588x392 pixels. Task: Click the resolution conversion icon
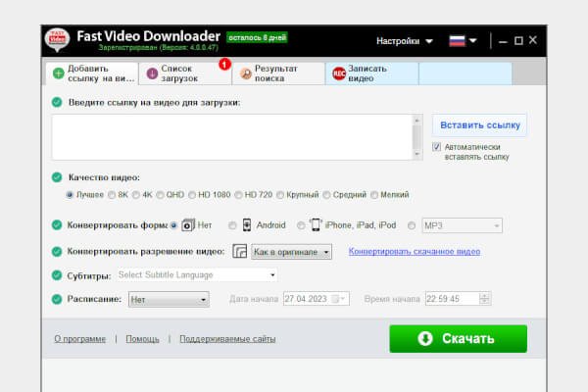(x=240, y=251)
